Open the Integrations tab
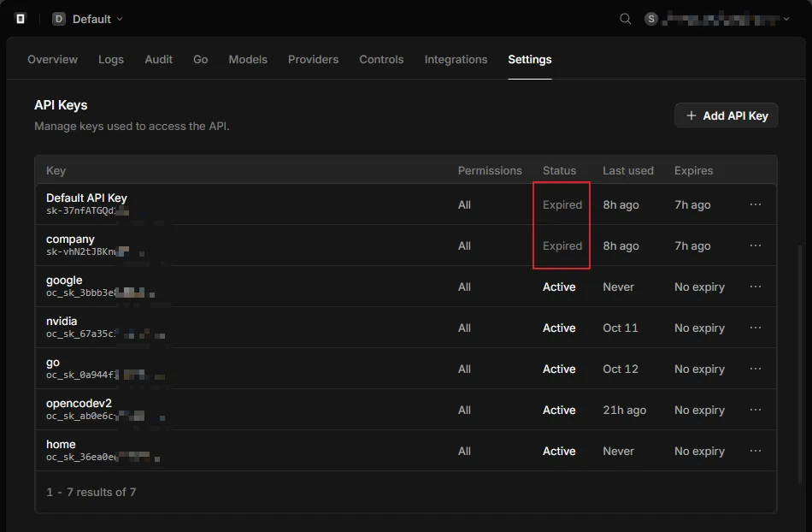This screenshot has width=812, height=532. (456, 60)
